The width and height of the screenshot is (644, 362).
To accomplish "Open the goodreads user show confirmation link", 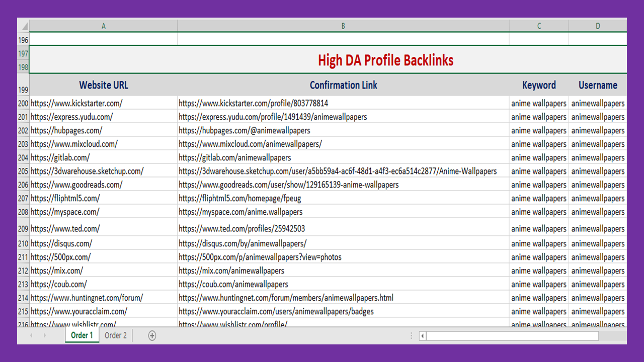I will (288, 185).
